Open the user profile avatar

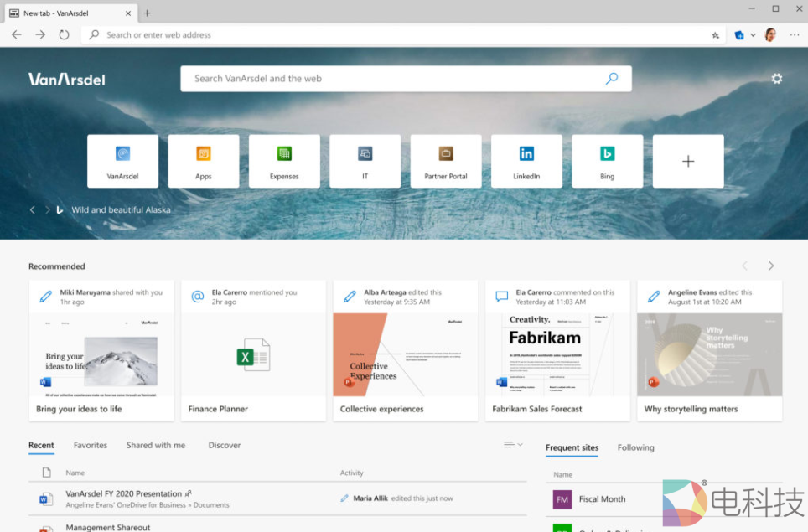(769, 35)
